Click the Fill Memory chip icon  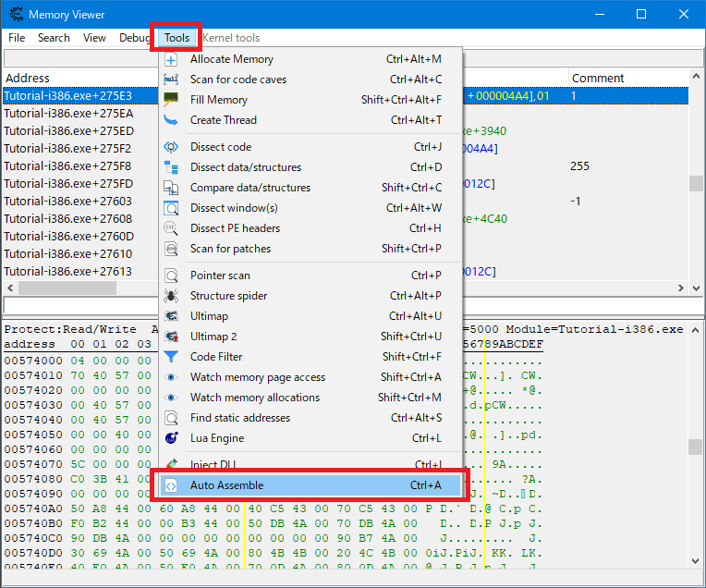tap(171, 100)
